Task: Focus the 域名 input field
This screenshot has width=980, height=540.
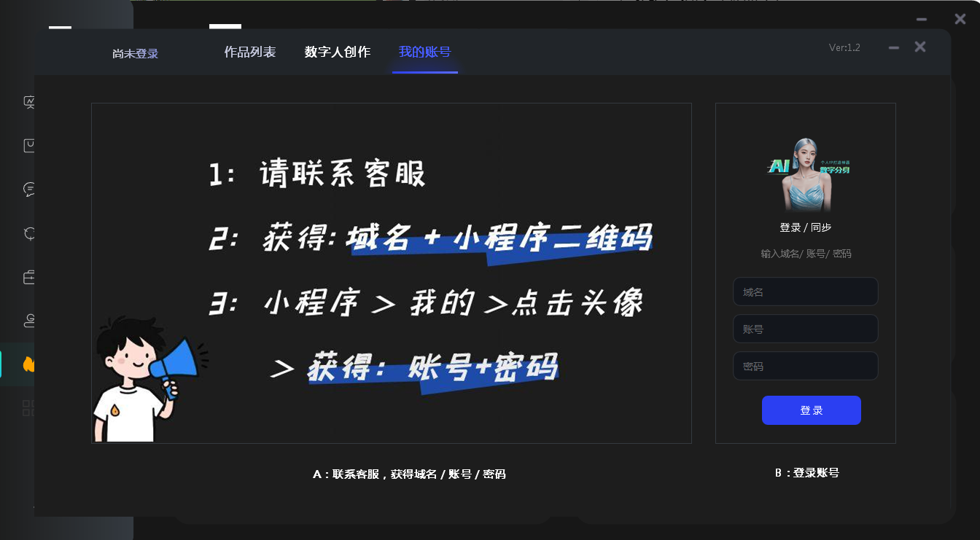Action: click(x=805, y=291)
